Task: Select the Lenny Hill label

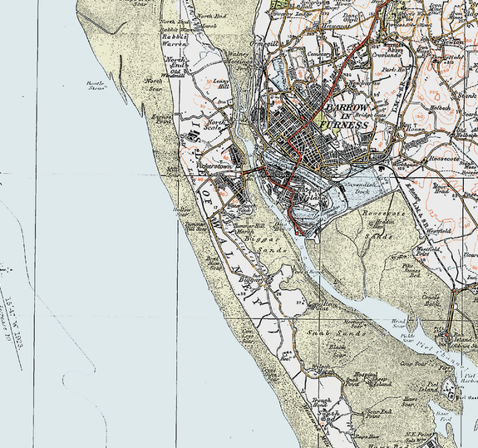Action: tap(221, 84)
